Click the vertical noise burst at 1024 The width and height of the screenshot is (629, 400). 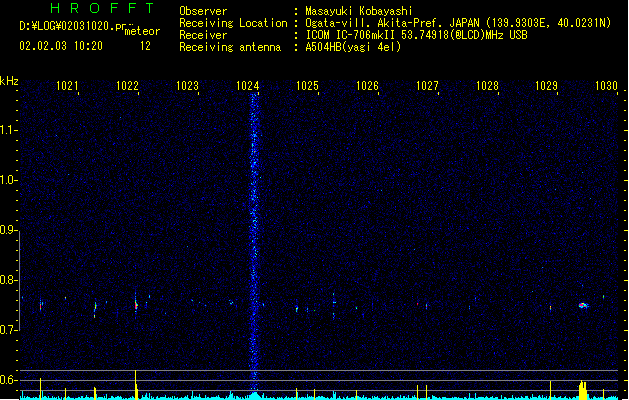[x=254, y=241]
